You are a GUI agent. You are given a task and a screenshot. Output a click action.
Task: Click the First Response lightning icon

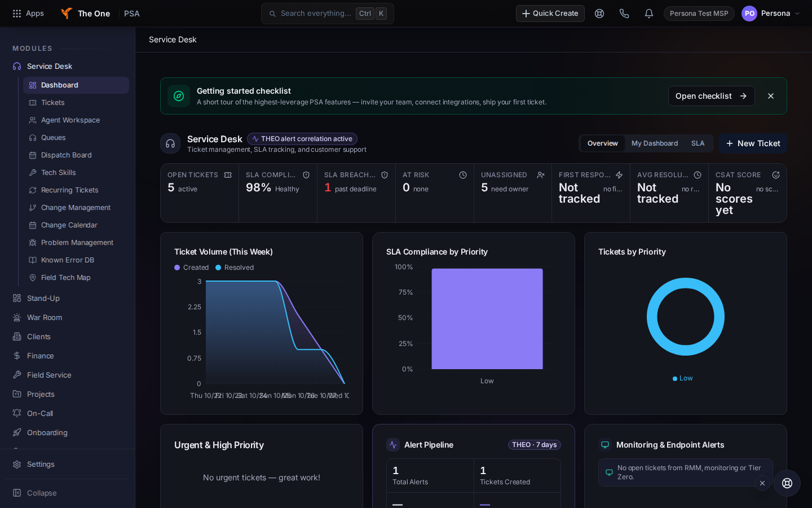pyautogui.click(x=619, y=175)
